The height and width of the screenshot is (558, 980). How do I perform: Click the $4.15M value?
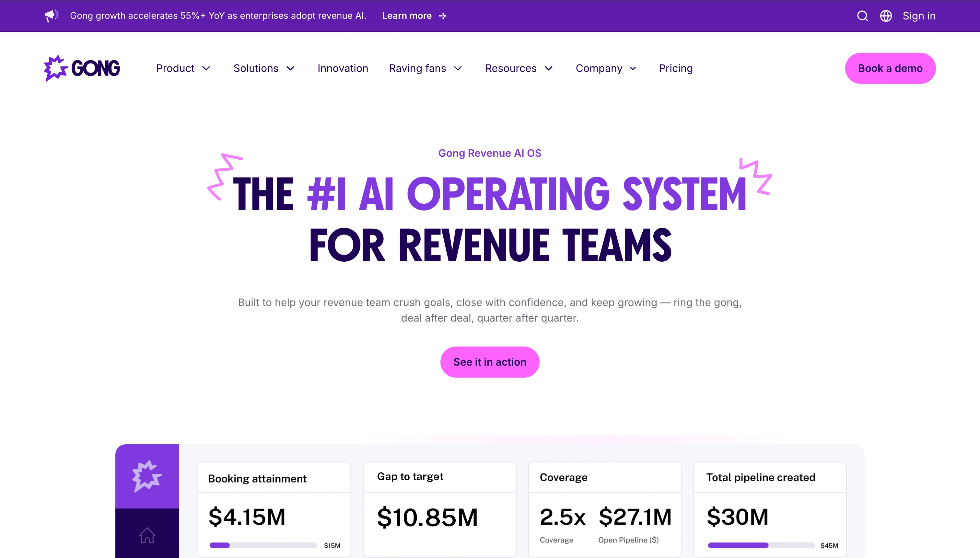point(247,517)
